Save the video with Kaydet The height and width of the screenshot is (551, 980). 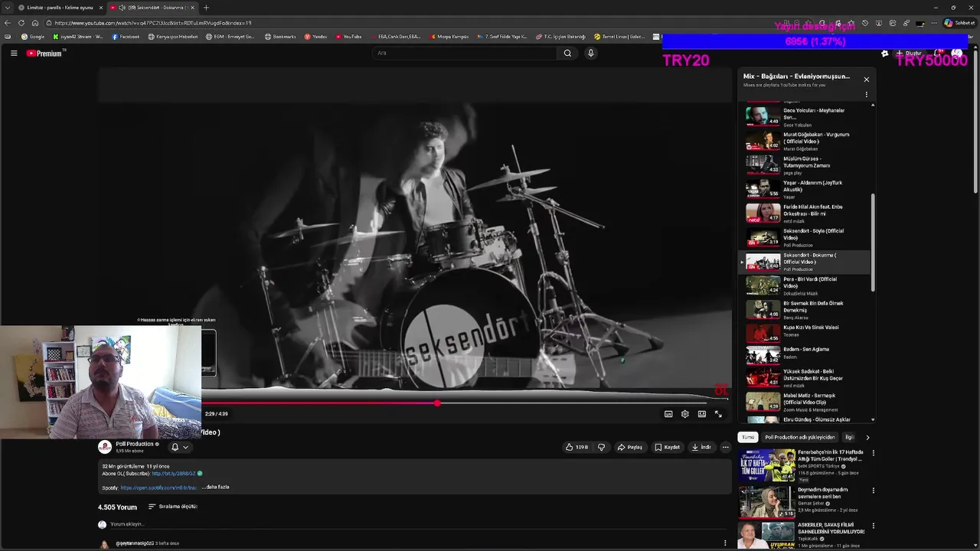667,447
